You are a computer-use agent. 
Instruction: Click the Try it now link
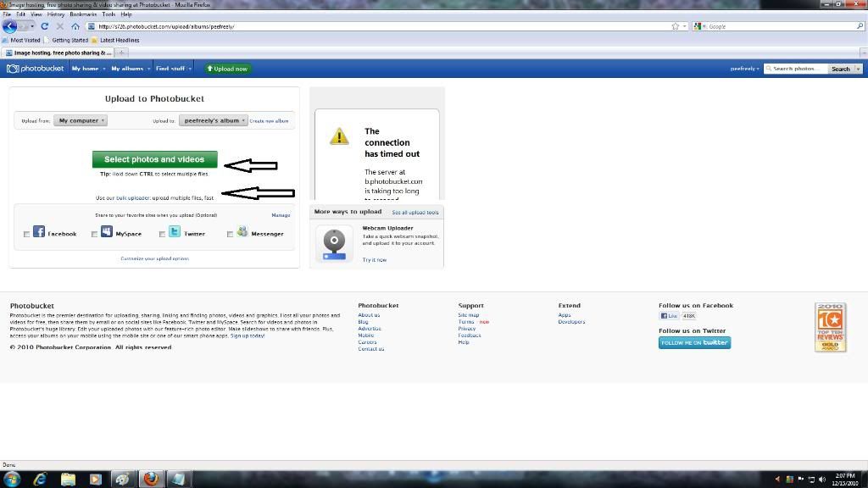[x=375, y=259]
